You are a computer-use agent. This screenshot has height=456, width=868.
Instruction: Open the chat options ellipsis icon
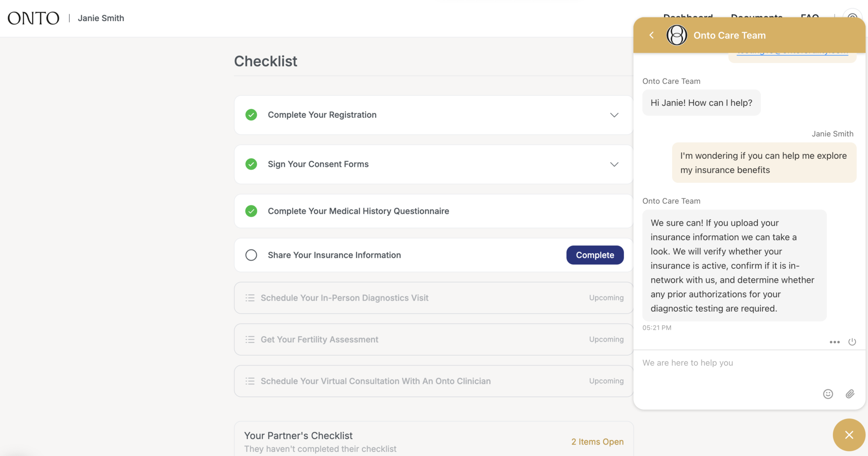click(x=834, y=342)
